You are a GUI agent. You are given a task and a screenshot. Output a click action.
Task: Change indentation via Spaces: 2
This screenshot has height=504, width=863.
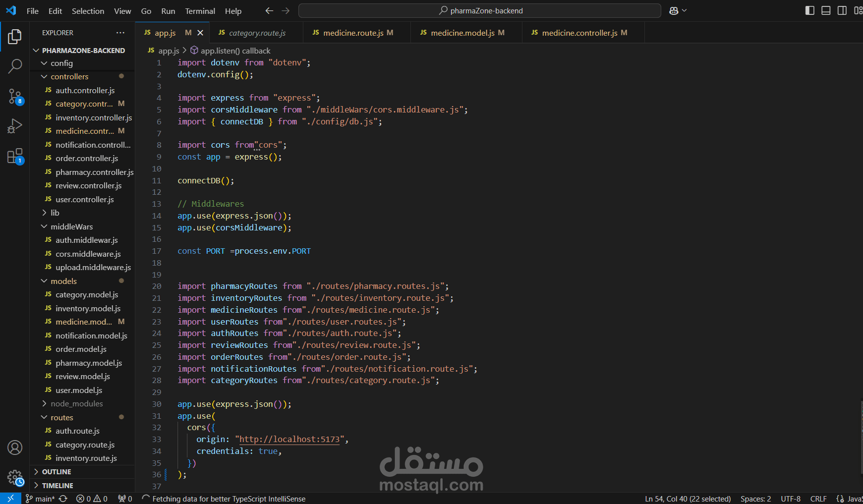[756, 499]
